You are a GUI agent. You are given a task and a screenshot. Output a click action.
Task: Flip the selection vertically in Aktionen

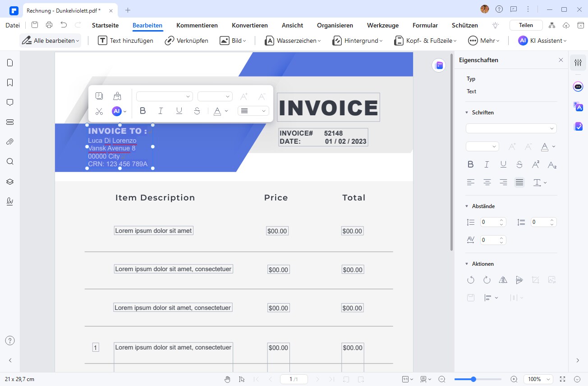(x=519, y=280)
